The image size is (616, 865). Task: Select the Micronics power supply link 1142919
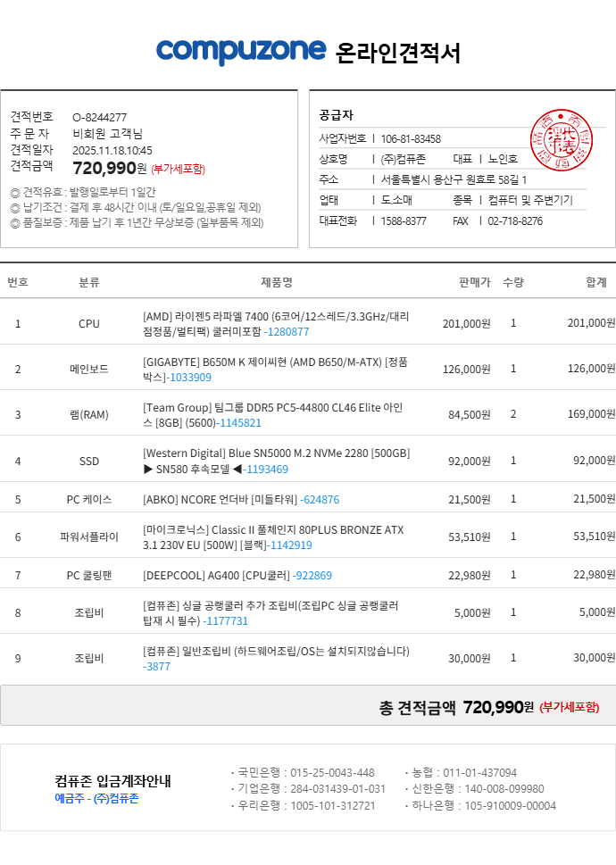coord(291,545)
